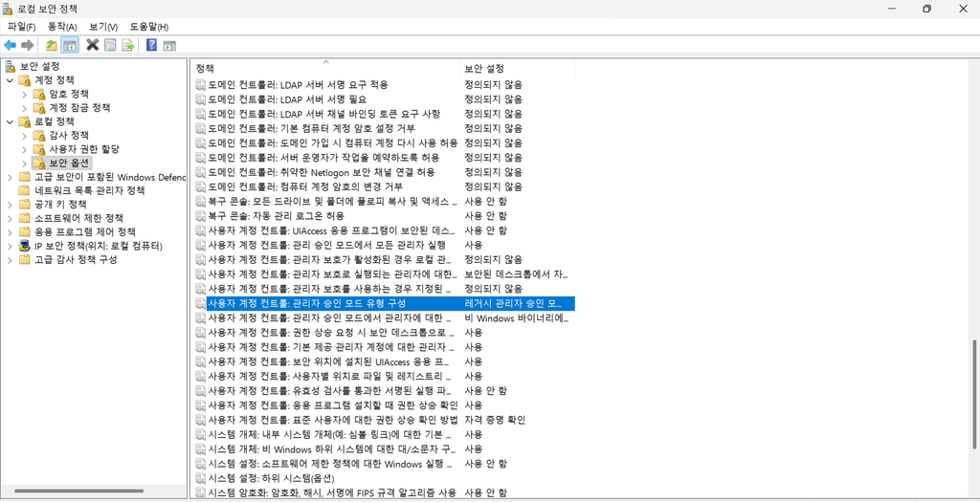Click the 로컬 보안 정책 title bar icon

pyautogui.click(x=9, y=9)
